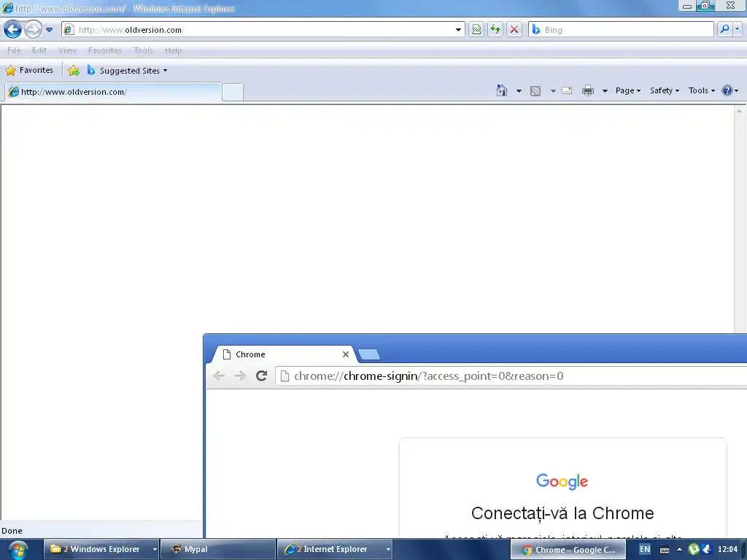Open the search provider dropdown arrow
747x560 pixels.
click(738, 29)
